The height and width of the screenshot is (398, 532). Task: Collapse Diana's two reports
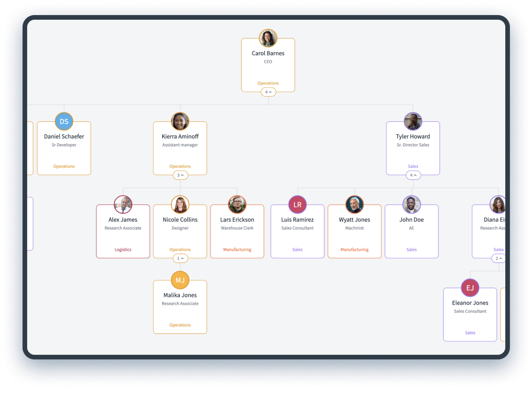[498, 258]
